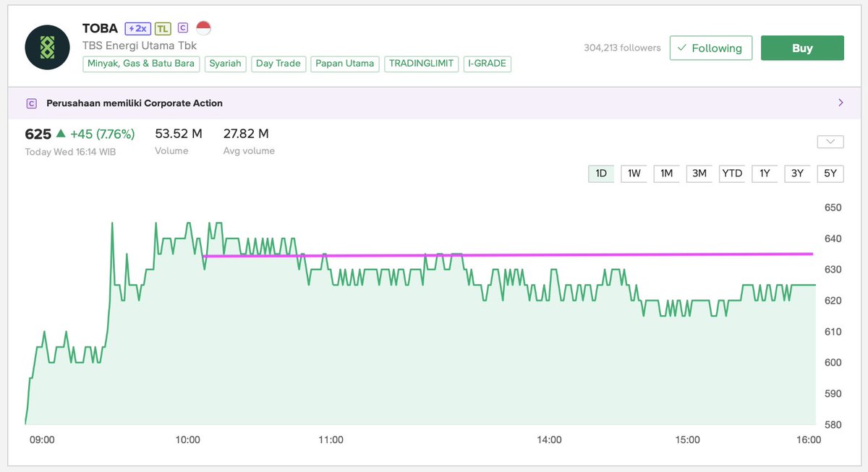Viewport: 868px width, 472px height.
Task: Open the TRADINGLIMIT tag
Action: click(x=422, y=64)
